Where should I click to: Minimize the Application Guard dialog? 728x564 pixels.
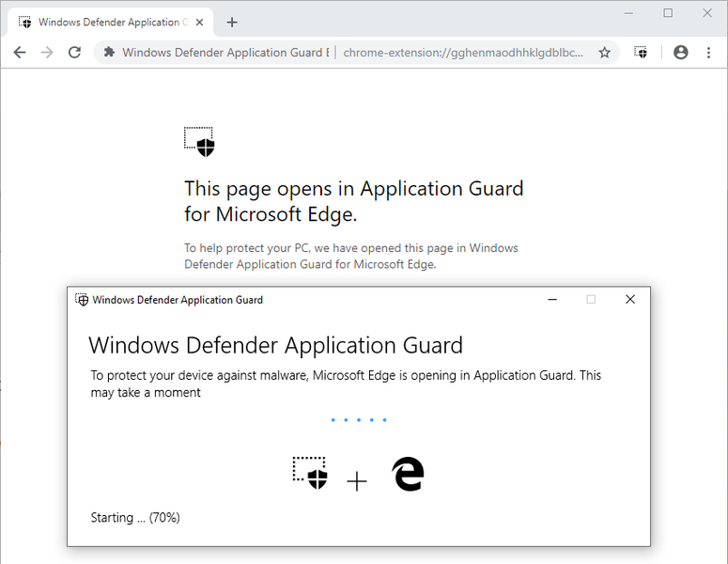tap(551, 300)
